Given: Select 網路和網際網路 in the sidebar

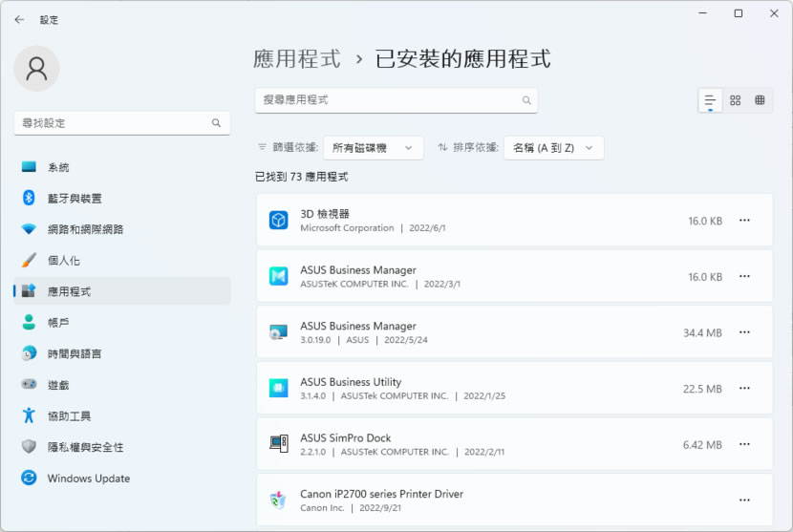Looking at the screenshot, I should point(122,229).
